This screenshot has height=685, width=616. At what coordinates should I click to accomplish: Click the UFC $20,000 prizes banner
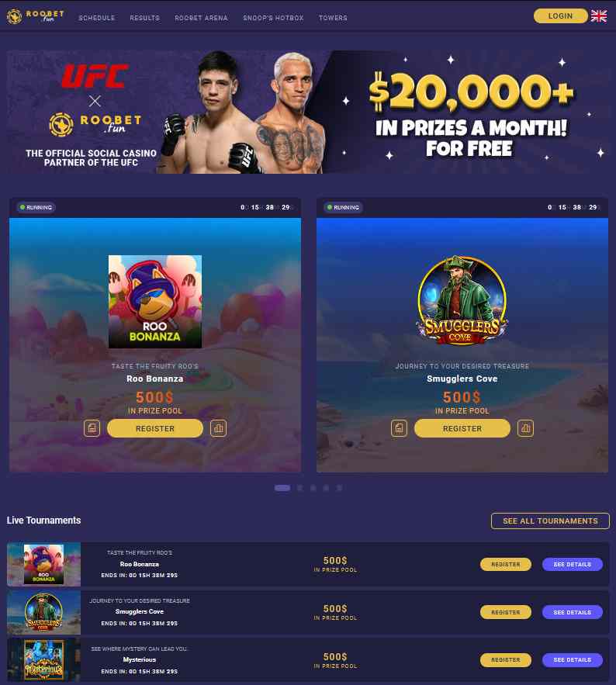click(x=308, y=112)
